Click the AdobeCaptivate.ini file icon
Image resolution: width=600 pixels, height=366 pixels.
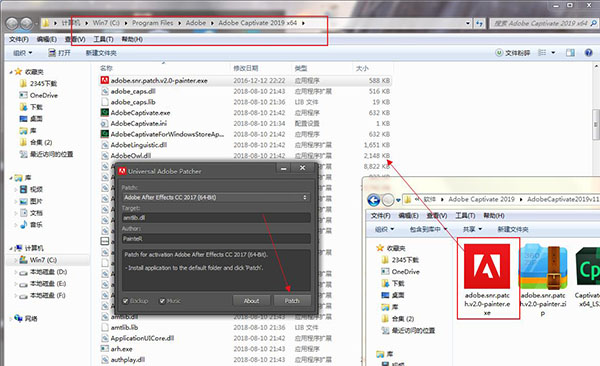click(104, 123)
